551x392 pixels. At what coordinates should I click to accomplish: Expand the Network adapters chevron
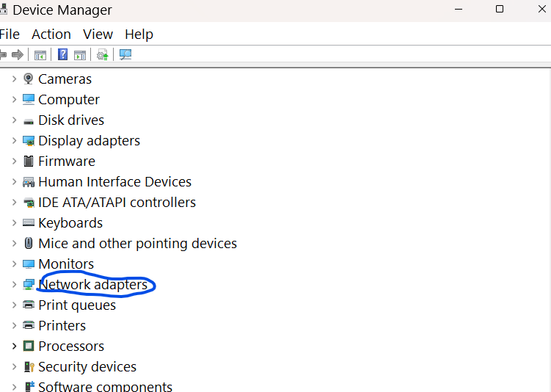(x=14, y=284)
